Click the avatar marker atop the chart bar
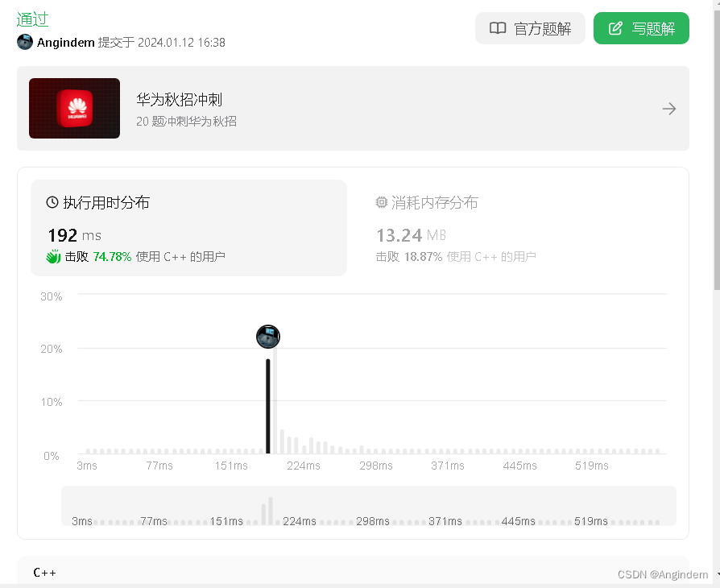720x588 pixels. tap(268, 337)
